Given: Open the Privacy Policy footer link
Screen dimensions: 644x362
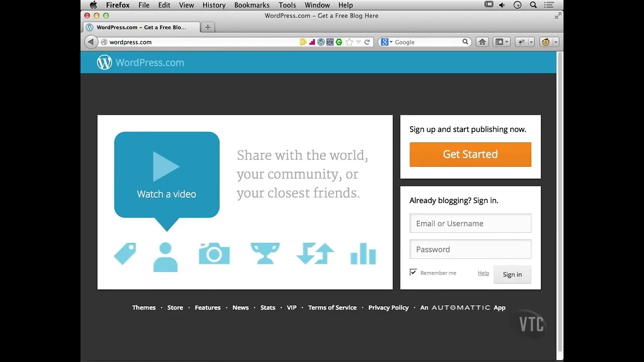Looking at the screenshot, I should pyautogui.click(x=388, y=308).
